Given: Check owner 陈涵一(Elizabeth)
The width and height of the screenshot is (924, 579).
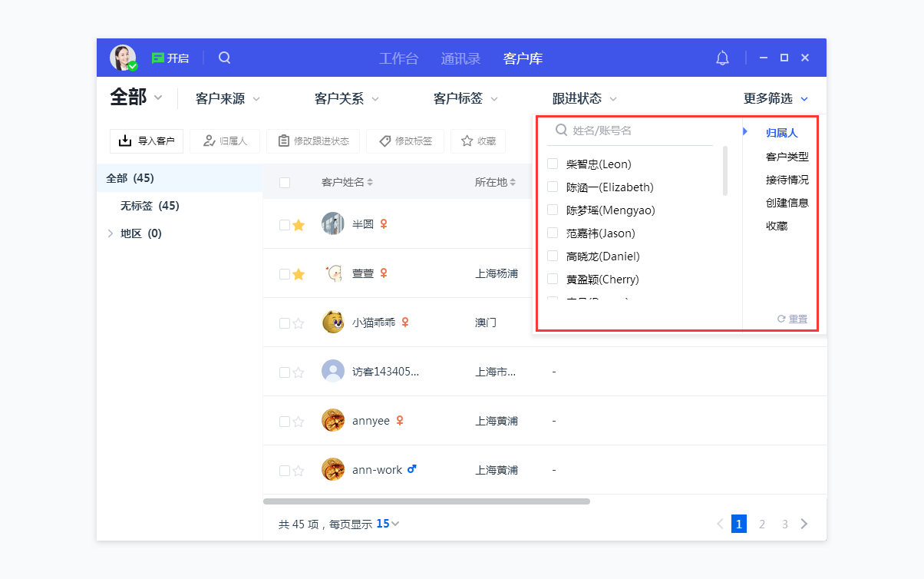Looking at the screenshot, I should pyautogui.click(x=553, y=187).
